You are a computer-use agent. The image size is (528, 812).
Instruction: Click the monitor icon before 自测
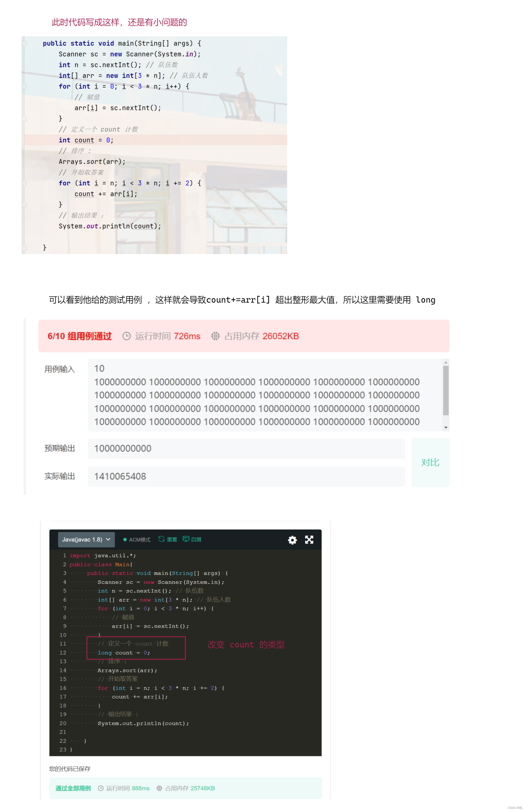click(186, 539)
